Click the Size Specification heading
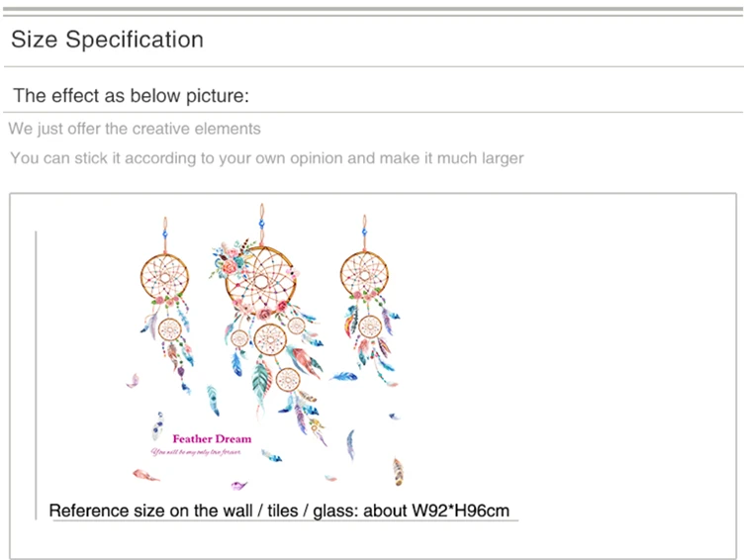Image resolution: width=744 pixels, height=560 pixels. click(x=107, y=40)
